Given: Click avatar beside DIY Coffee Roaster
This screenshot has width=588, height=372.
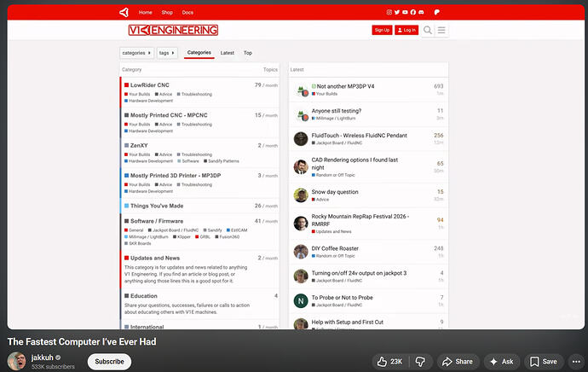Looking at the screenshot, I should [301, 252].
